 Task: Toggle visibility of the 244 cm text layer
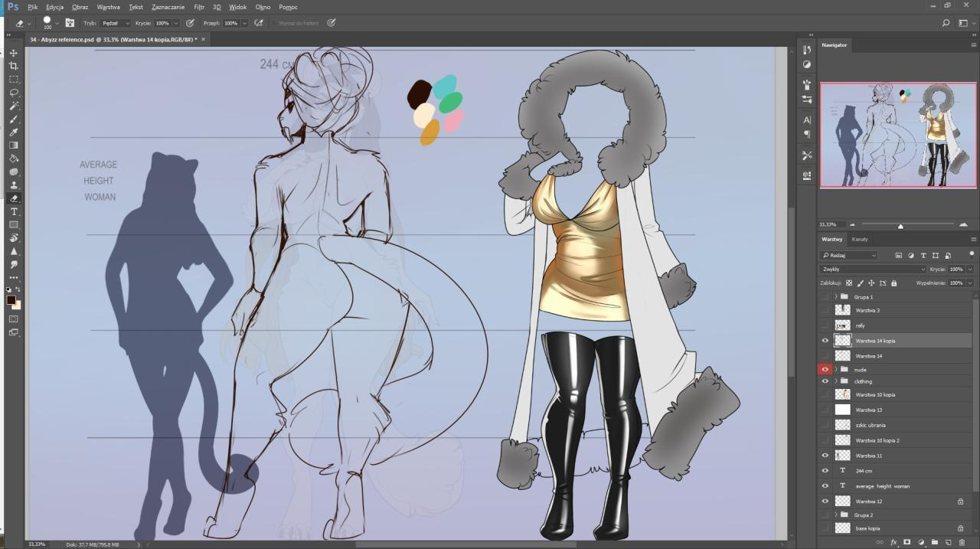[825, 471]
